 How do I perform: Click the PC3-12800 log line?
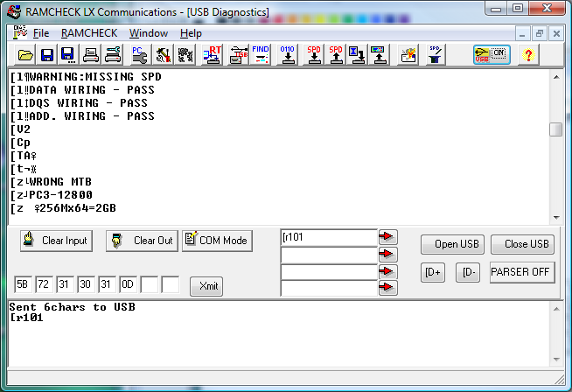coord(51,195)
